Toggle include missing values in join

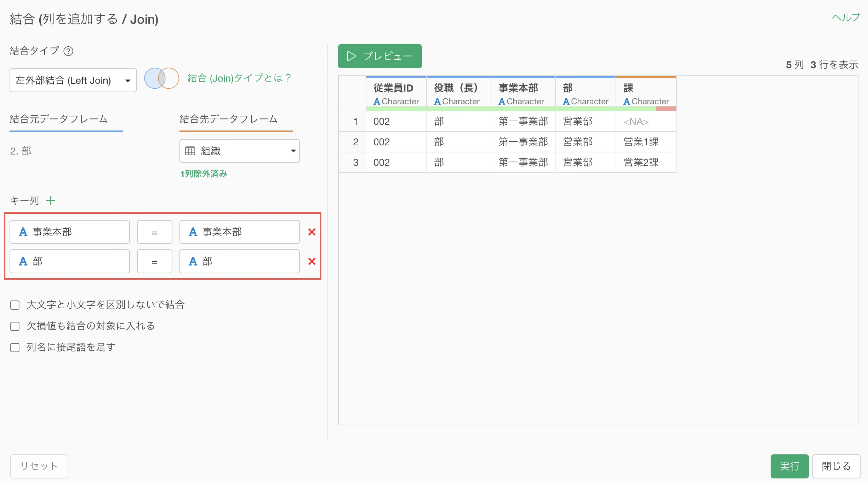(x=15, y=326)
